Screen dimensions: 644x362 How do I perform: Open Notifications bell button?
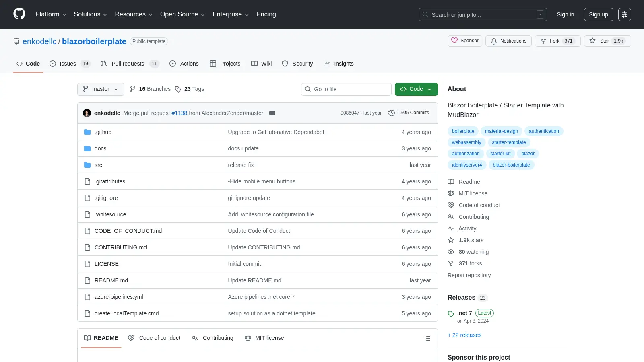pyautogui.click(x=509, y=41)
